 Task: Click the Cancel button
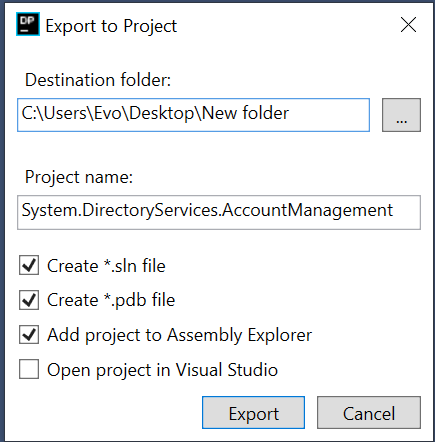click(369, 413)
